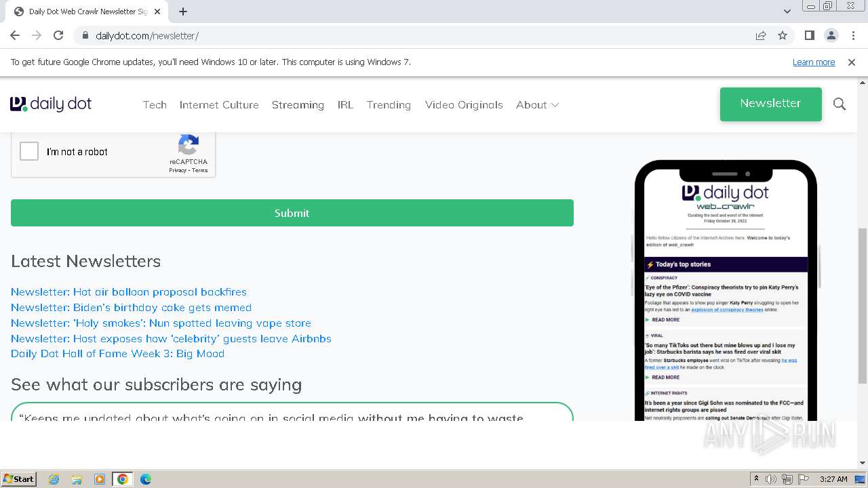
Task: Click the browser forward arrow
Action: pos(37,35)
